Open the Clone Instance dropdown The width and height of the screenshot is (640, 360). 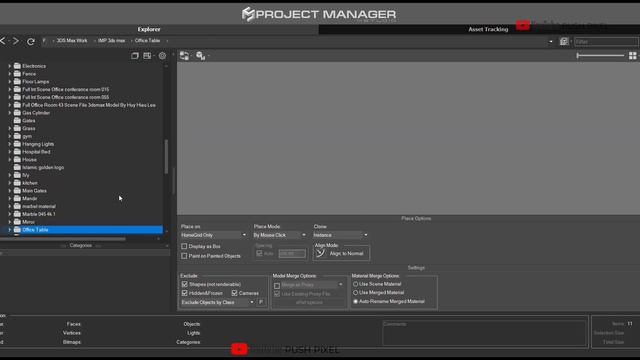340,235
